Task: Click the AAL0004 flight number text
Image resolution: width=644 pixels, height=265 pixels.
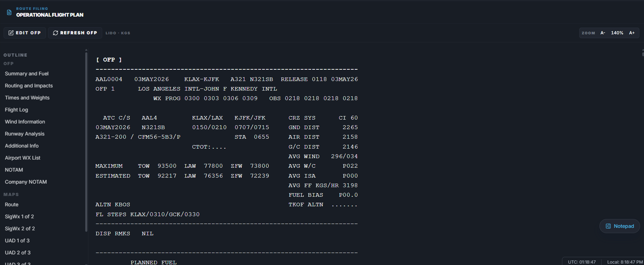Action: coord(109,79)
